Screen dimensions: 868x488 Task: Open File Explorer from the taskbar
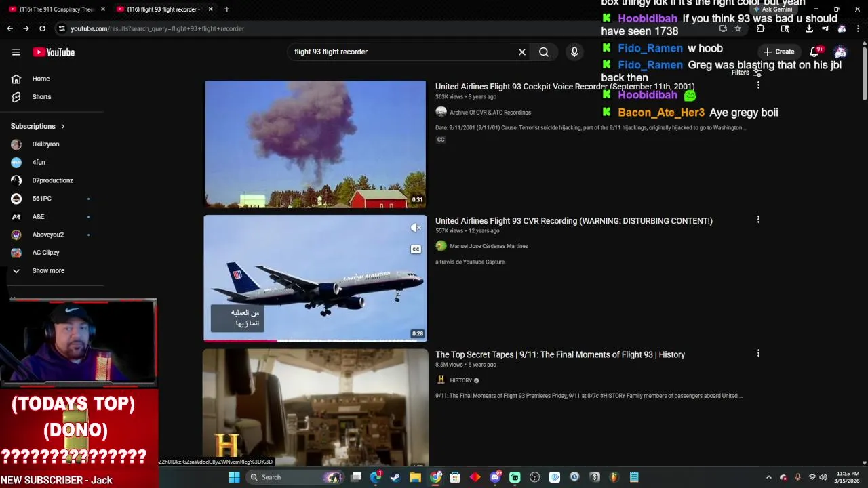point(415,477)
